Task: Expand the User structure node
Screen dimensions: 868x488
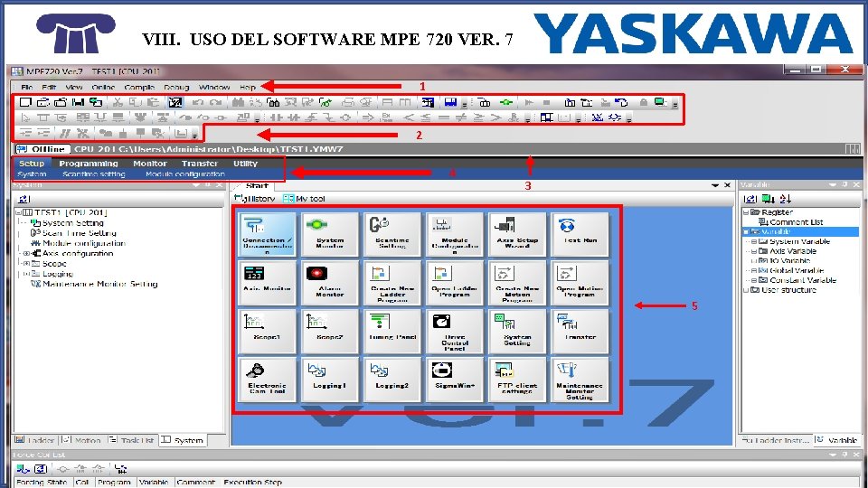Action: pyautogui.click(x=746, y=290)
